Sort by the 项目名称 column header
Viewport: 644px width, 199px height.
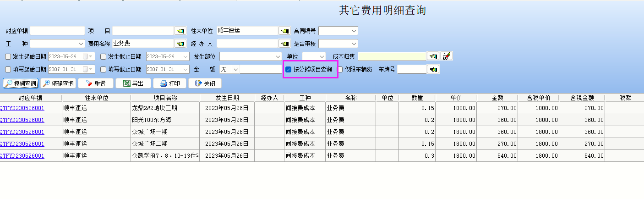click(x=165, y=98)
